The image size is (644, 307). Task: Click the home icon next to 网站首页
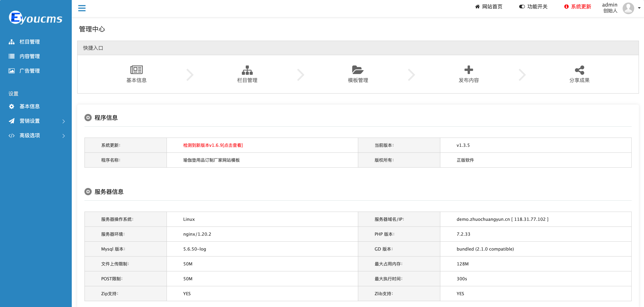(x=477, y=7)
